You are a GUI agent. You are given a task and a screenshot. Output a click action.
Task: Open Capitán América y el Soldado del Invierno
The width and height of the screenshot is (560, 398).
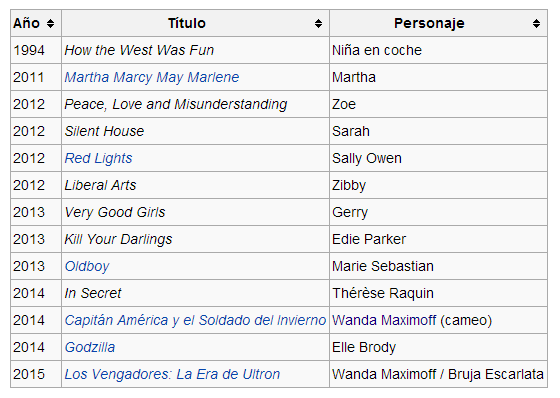pyautogui.click(x=195, y=320)
